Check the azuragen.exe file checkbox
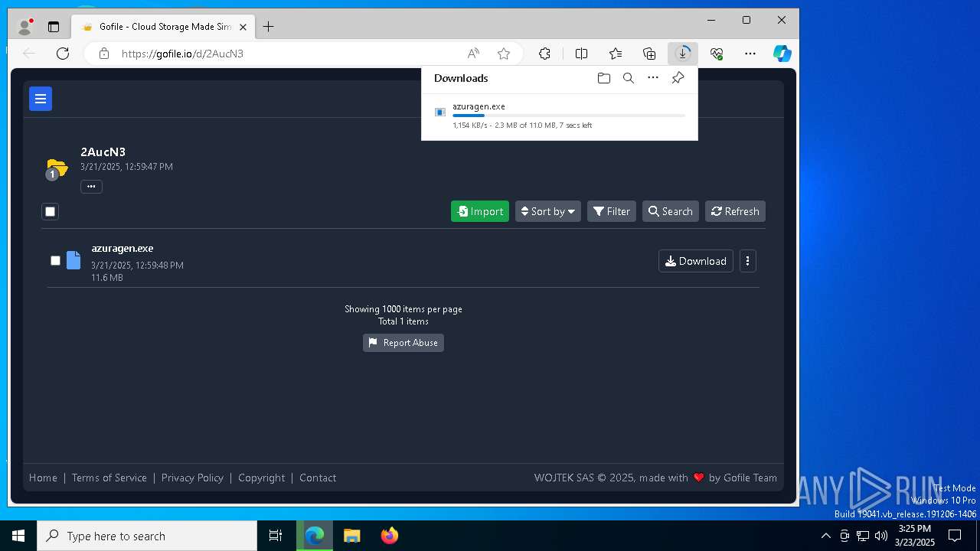 pyautogui.click(x=55, y=261)
